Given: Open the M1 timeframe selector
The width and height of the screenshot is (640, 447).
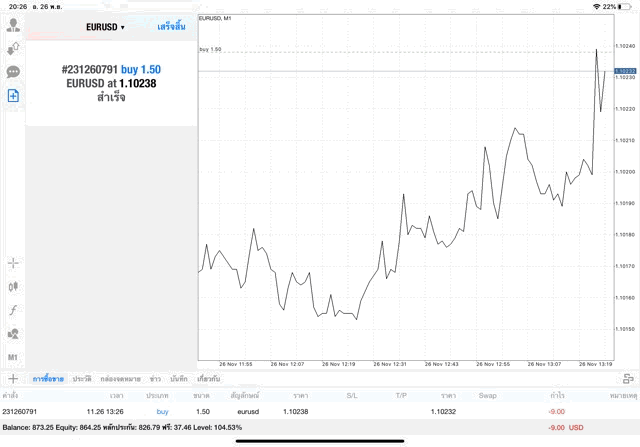Looking at the screenshot, I should 13,357.
